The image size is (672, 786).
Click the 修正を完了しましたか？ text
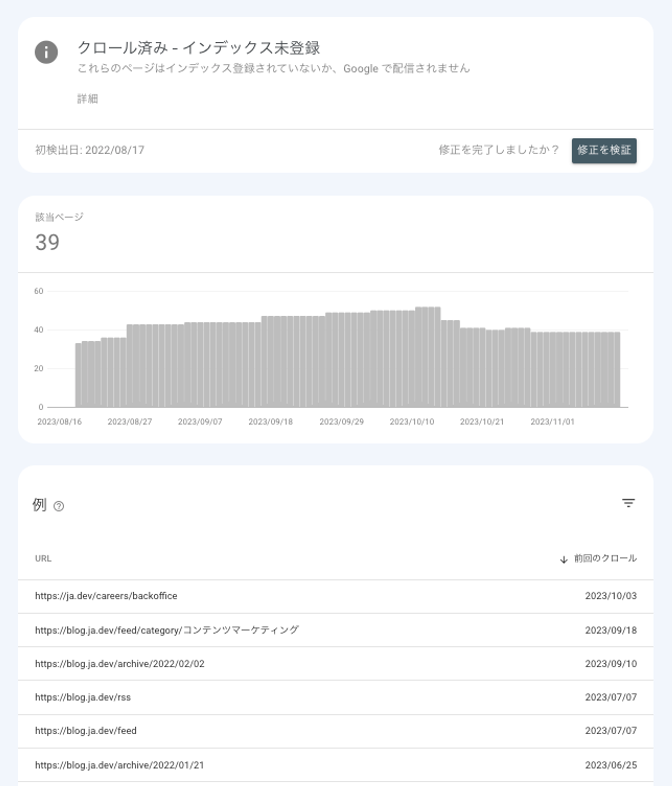pyautogui.click(x=497, y=149)
